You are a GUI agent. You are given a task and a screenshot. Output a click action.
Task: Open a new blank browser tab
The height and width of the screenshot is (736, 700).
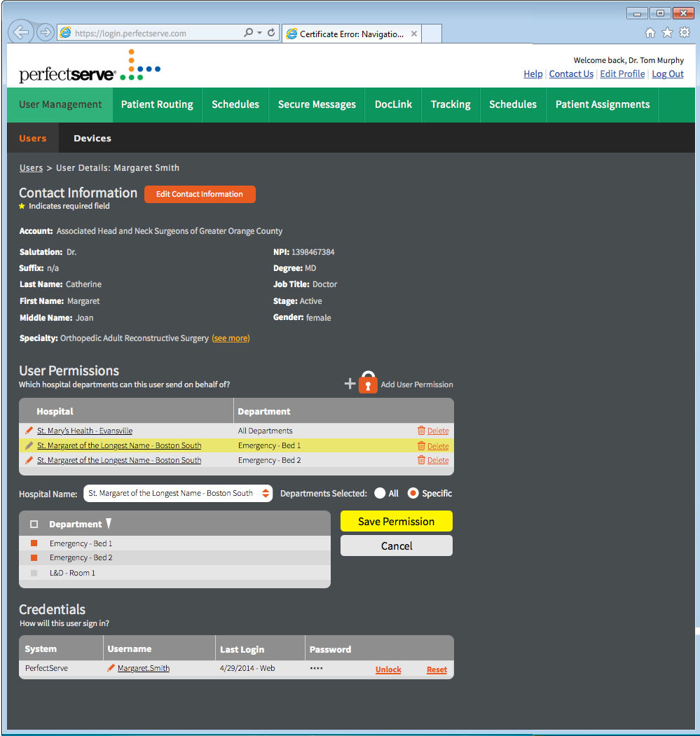tap(431, 34)
